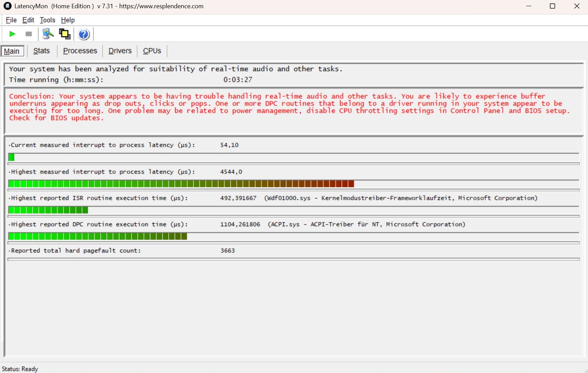Click the red conclusion text
This screenshot has width=588, height=373.
tap(289, 107)
